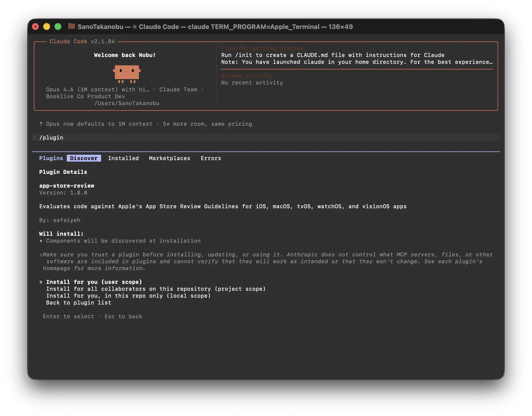Switch to the Discover tab
This screenshot has height=416, width=532.
[x=84, y=158]
